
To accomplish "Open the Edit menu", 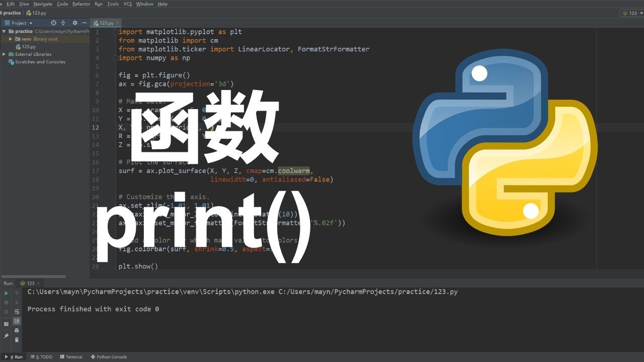I will click(x=10, y=4).
